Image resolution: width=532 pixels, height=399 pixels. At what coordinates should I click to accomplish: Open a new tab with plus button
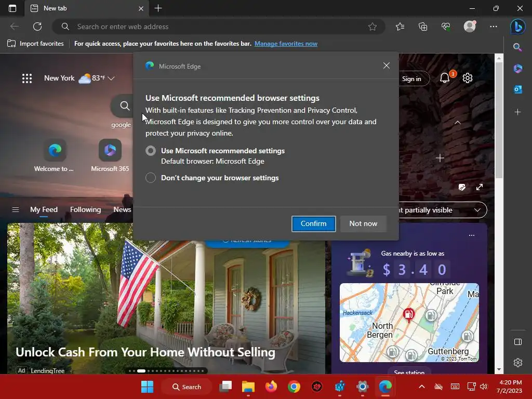(x=158, y=8)
